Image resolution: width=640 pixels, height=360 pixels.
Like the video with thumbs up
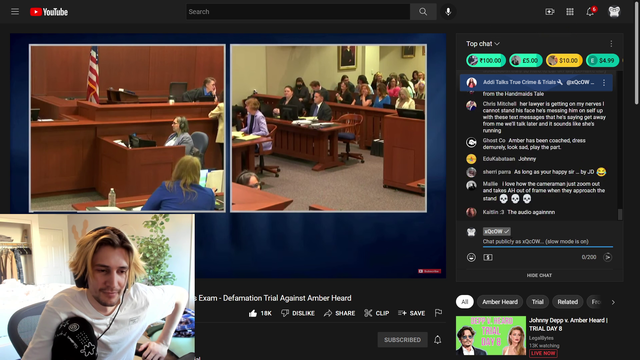(x=253, y=313)
